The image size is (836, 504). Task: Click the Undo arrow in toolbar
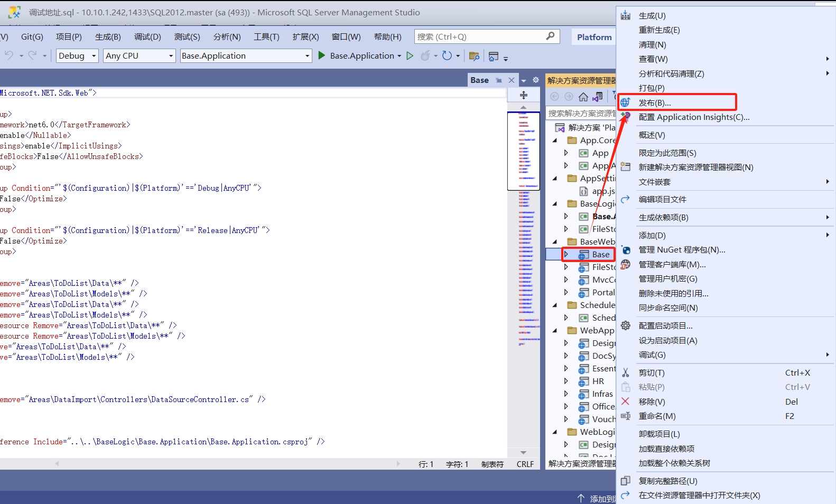point(9,55)
